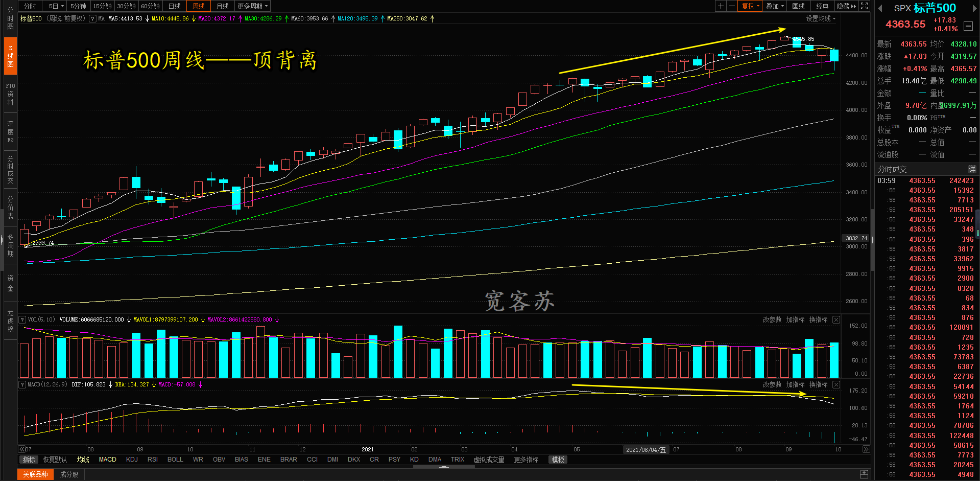Open export icon at bottom right of chart

(864, 474)
